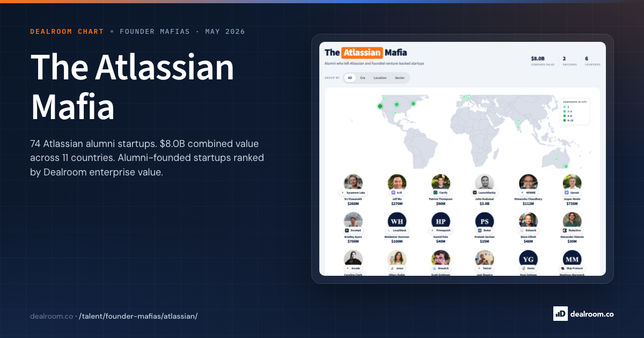Click the '4–8' companies legend swatch
This screenshot has height=338, width=644.
click(564, 116)
